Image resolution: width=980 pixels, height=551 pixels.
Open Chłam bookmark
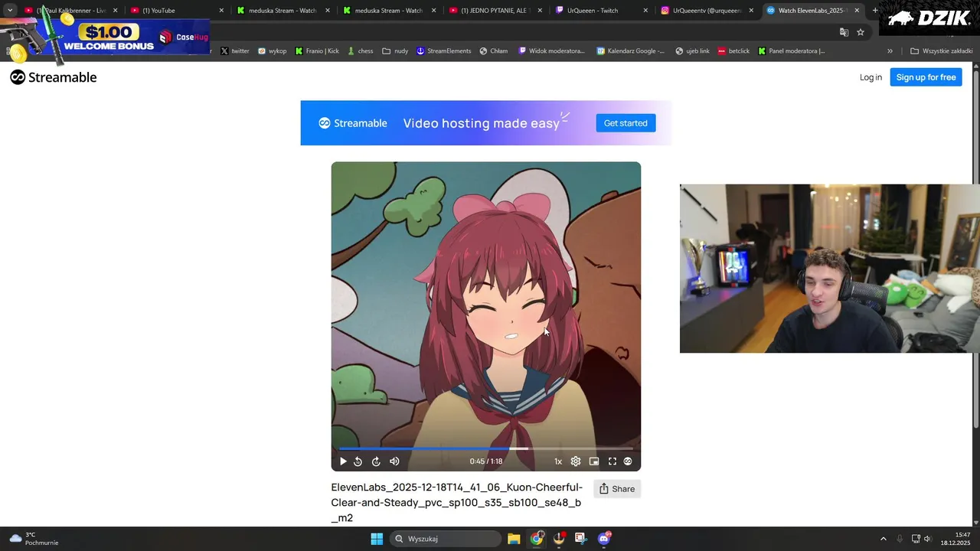(x=494, y=51)
